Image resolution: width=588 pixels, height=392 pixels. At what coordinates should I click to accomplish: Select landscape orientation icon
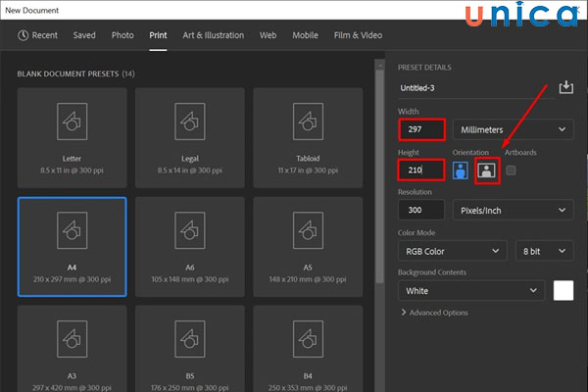[x=487, y=171]
